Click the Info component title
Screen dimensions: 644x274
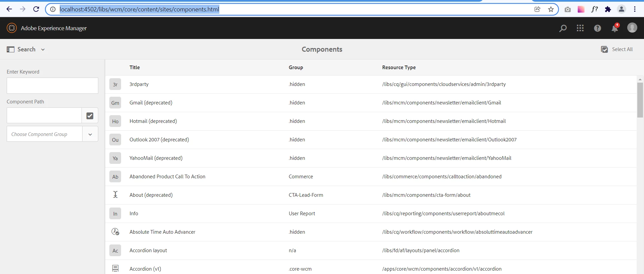tap(134, 214)
